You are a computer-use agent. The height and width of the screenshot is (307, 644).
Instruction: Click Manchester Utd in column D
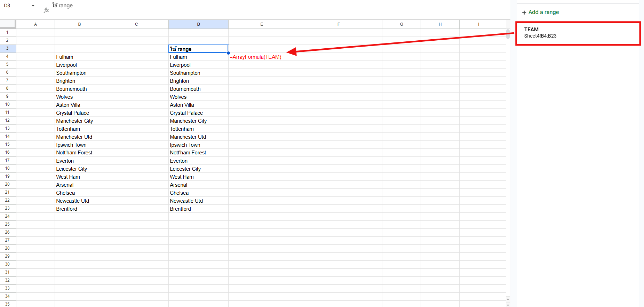pyautogui.click(x=198, y=137)
